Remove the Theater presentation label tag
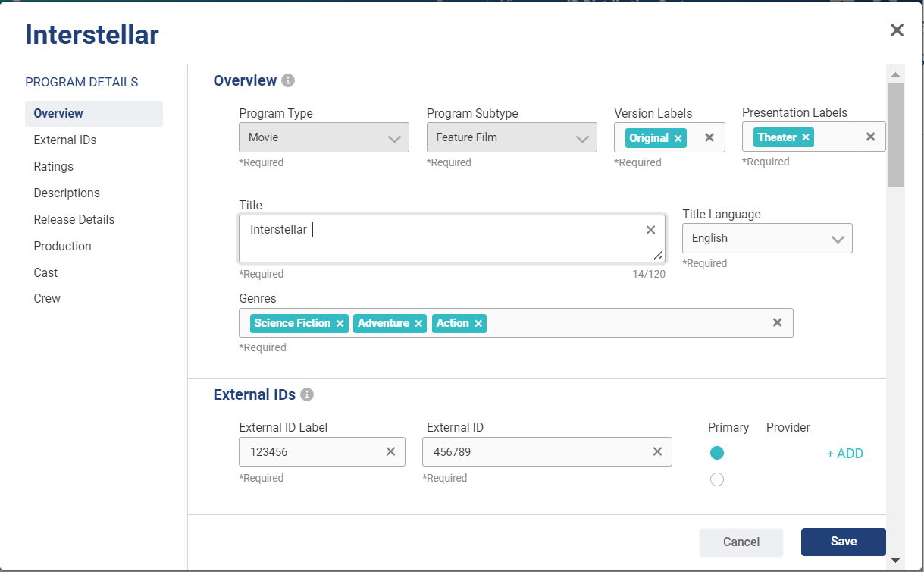 point(806,137)
